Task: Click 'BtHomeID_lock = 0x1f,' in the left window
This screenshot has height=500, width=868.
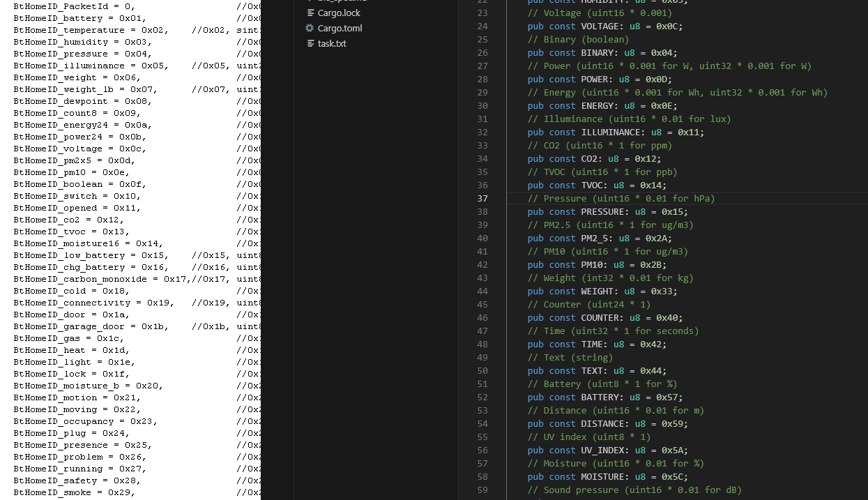Action: 71,374
